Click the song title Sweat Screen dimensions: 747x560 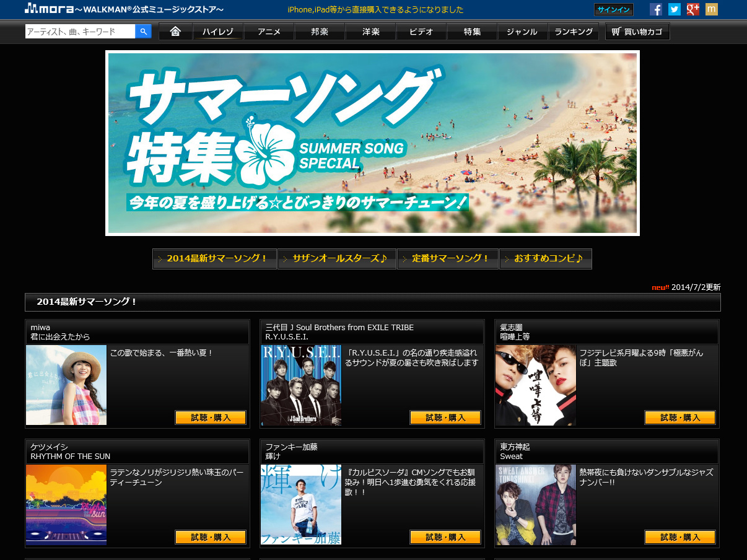pyautogui.click(x=512, y=457)
